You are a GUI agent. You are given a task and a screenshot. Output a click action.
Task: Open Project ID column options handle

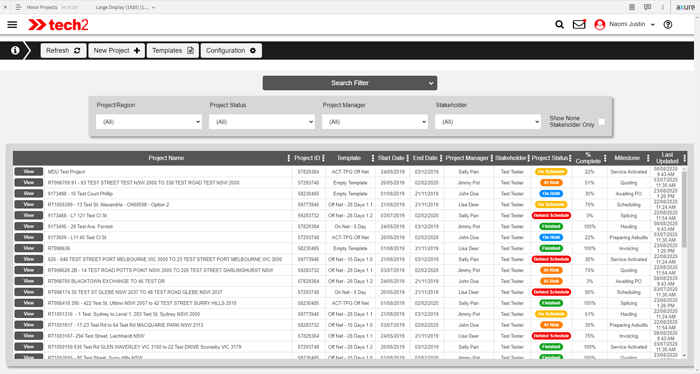point(323,158)
